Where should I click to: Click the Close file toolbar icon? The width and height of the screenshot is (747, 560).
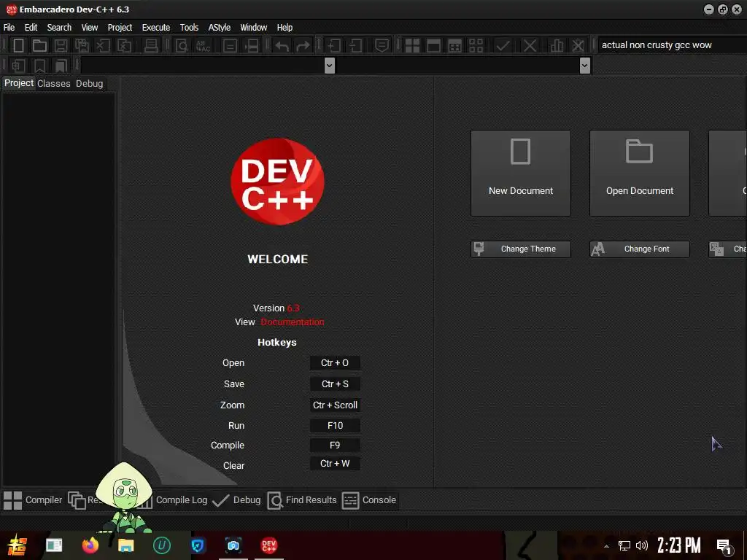pos(102,46)
